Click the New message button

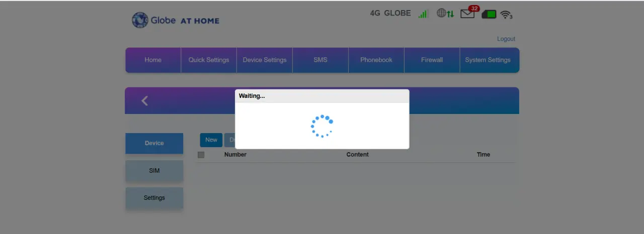point(211,140)
